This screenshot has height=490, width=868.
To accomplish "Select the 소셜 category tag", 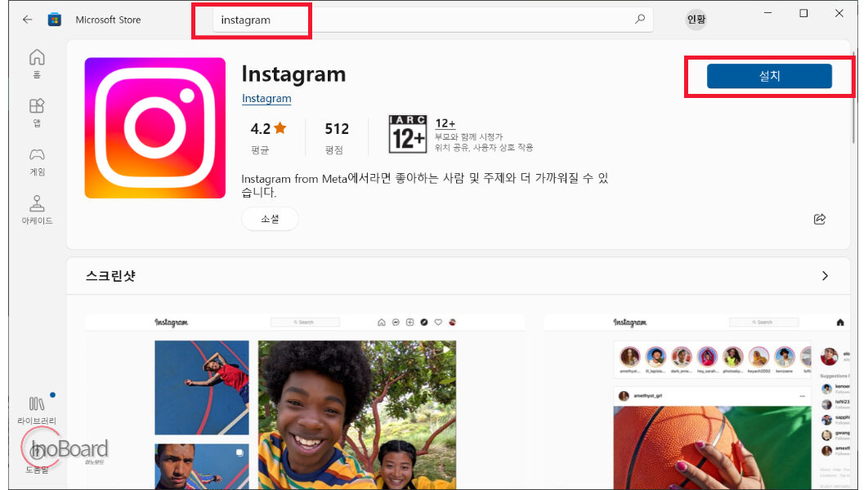I will pyautogui.click(x=271, y=219).
